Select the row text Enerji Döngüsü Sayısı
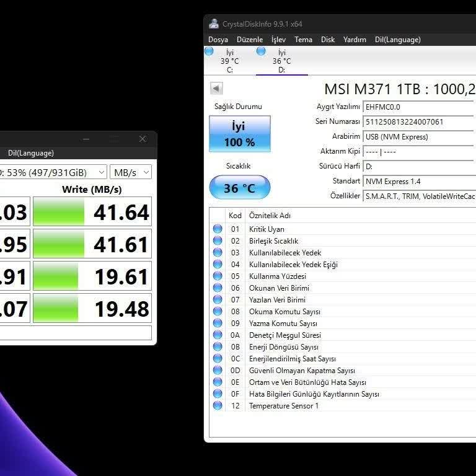This screenshot has width=476, height=476. pyautogui.click(x=283, y=347)
